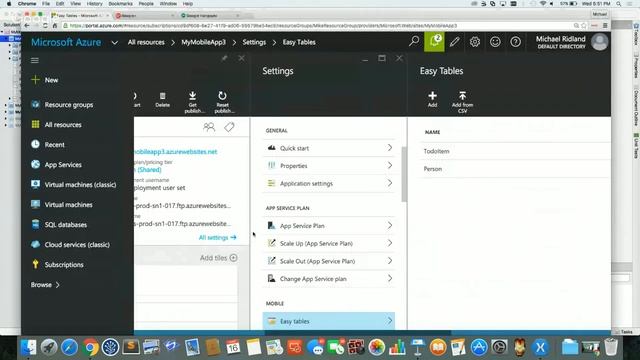Screen dimensions: 640x360
Task: Open Change App Service plan row
Action: pyautogui.click(x=329, y=279)
